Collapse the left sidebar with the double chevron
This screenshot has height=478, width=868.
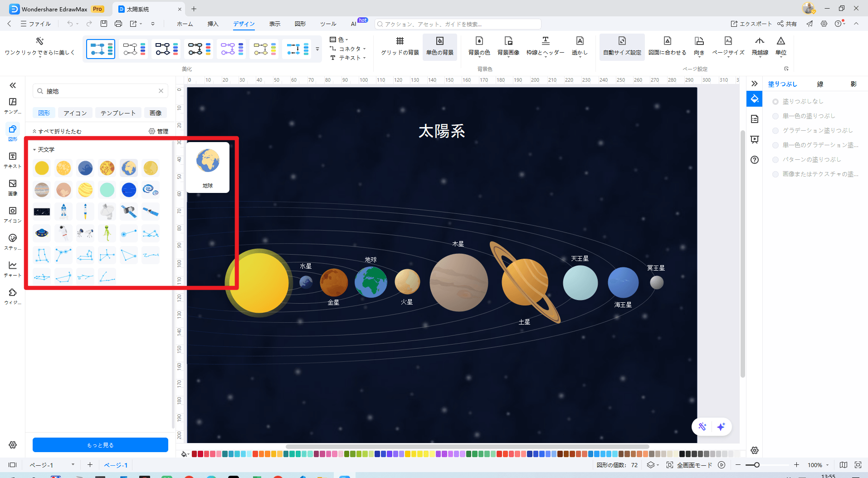[x=13, y=85]
